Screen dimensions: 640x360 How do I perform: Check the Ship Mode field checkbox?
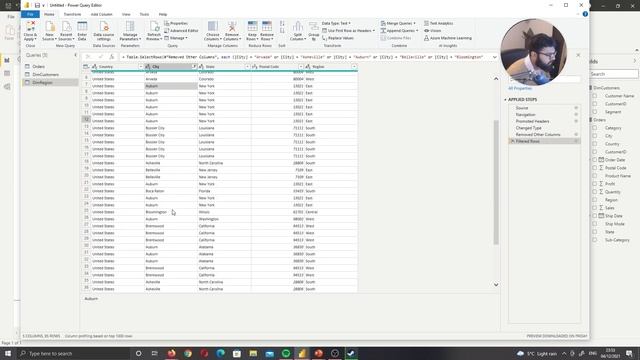(x=595, y=224)
